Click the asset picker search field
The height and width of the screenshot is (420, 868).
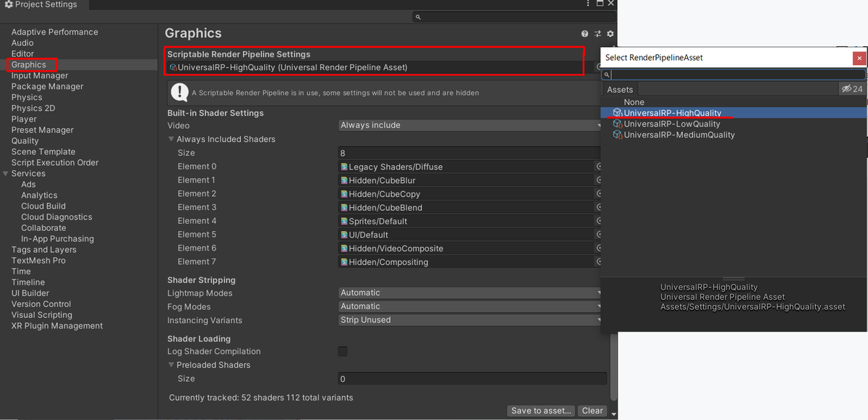pos(734,75)
